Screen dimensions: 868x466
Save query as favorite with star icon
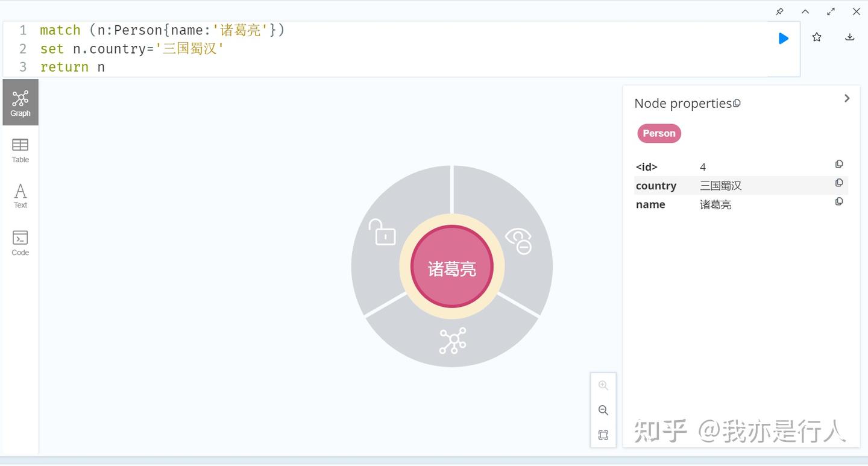(816, 36)
